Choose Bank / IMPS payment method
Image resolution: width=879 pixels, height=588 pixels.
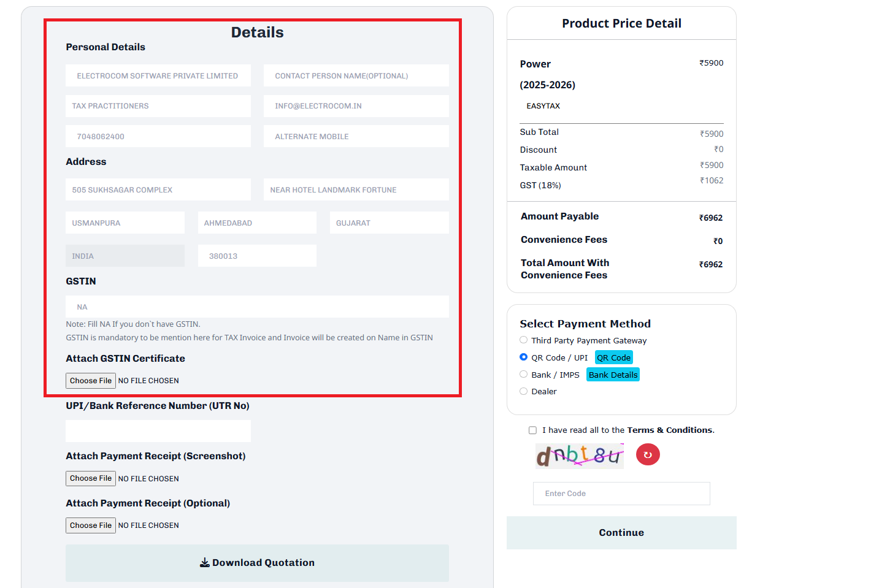(523, 374)
